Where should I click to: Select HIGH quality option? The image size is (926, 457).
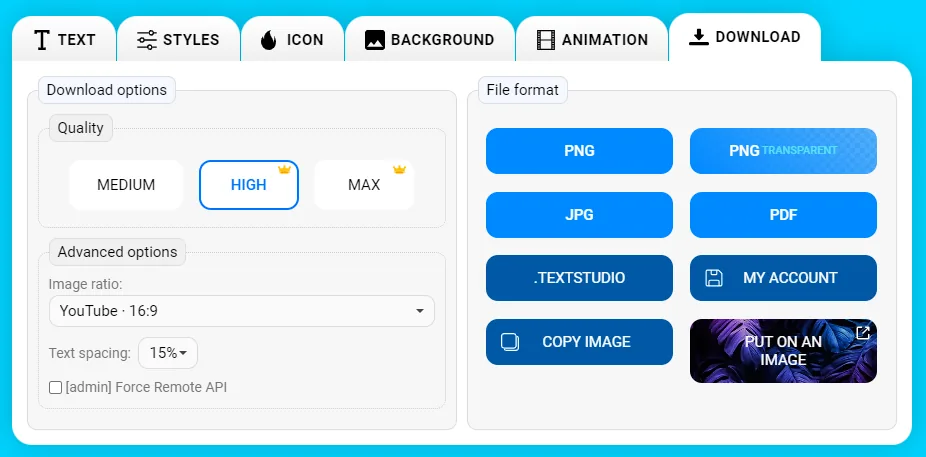(x=249, y=185)
